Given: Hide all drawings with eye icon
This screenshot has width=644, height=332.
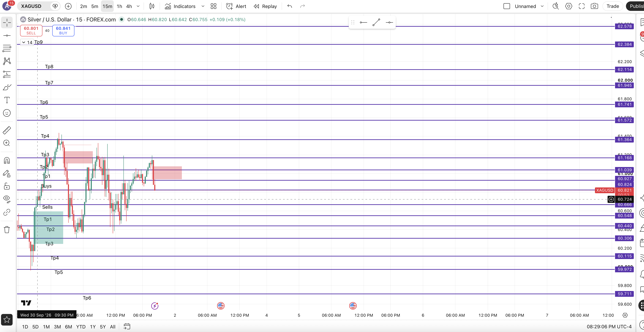Looking at the screenshot, I should [x=7, y=199].
